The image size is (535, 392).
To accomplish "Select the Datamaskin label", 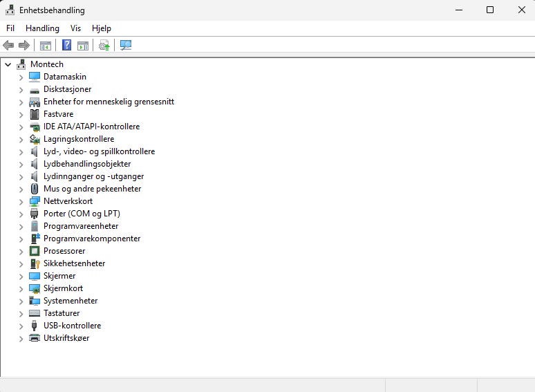I will [x=65, y=77].
